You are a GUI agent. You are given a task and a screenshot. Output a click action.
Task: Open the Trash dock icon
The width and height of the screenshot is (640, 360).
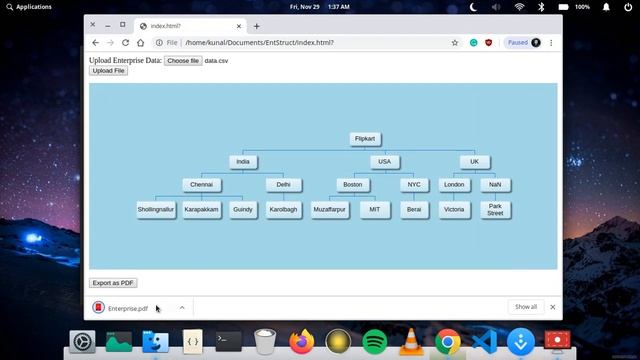(264, 342)
